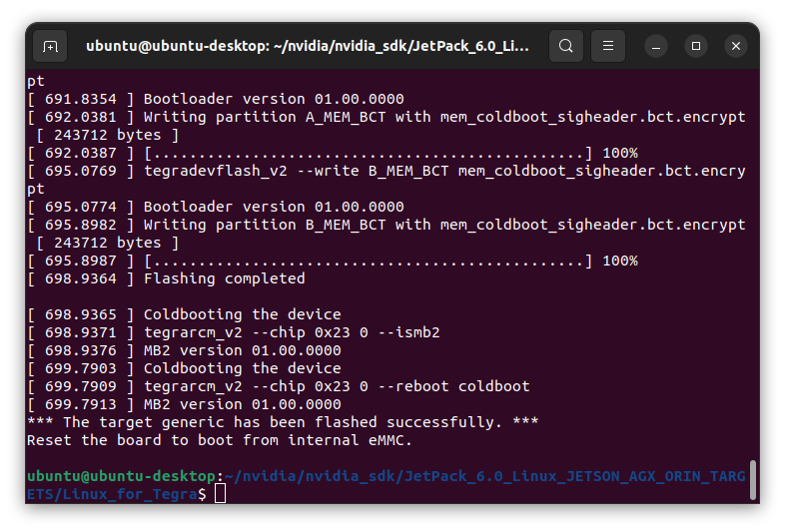
Task: Minimize the terminal window
Action: 656,46
